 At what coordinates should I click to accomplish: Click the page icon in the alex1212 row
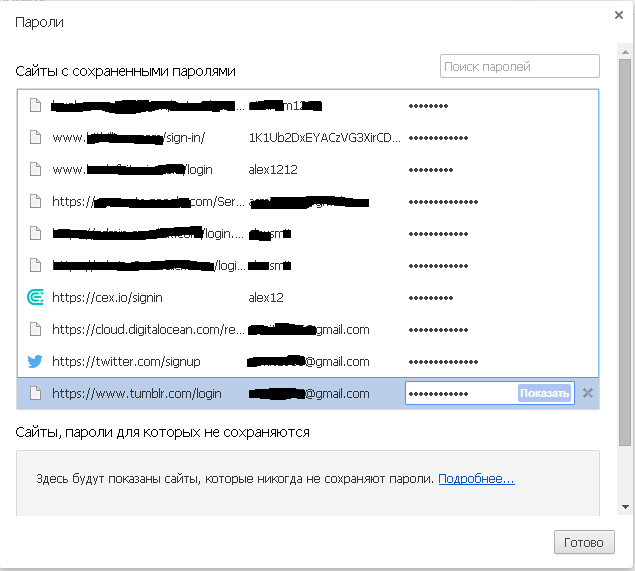pyautogui.click(x=36, y=170)
